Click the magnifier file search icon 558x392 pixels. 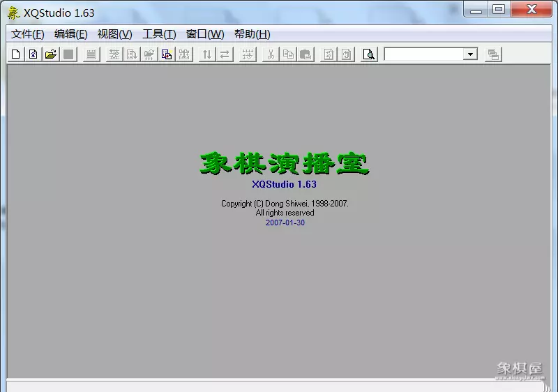tap(370, 54)
